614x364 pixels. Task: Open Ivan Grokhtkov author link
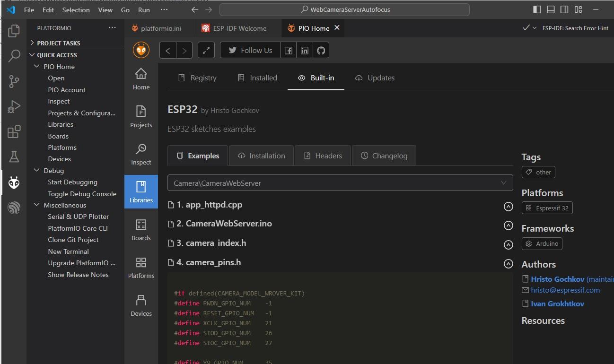(x=557, y=304)
